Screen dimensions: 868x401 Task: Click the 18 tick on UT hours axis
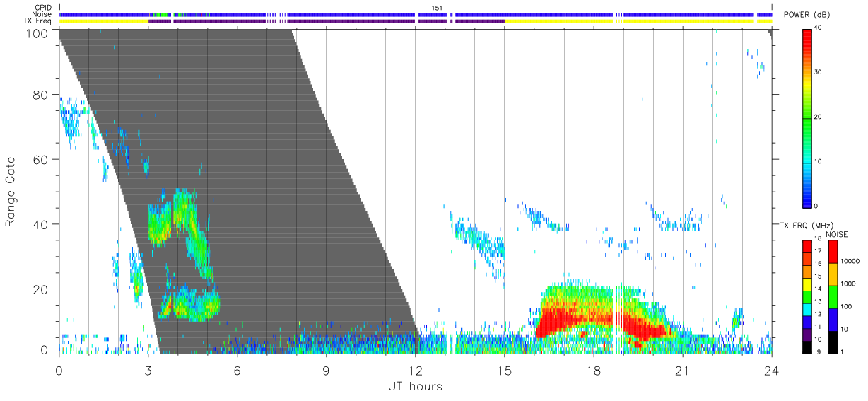coord(593,371)
